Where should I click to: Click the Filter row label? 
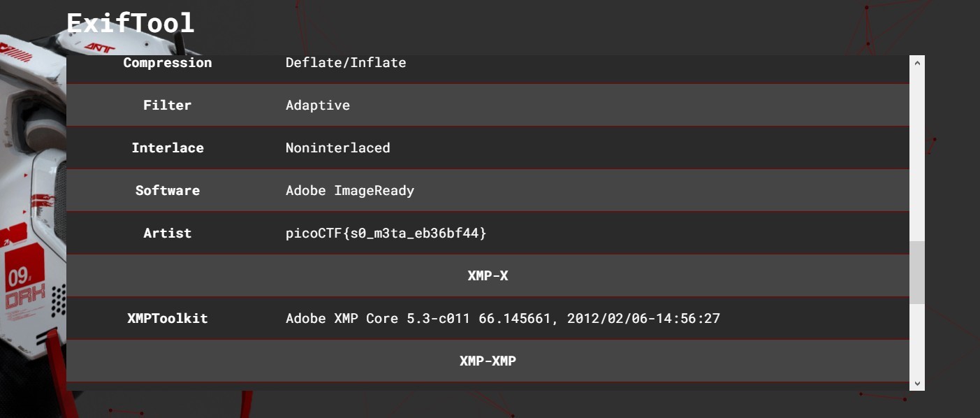point(168,106)
